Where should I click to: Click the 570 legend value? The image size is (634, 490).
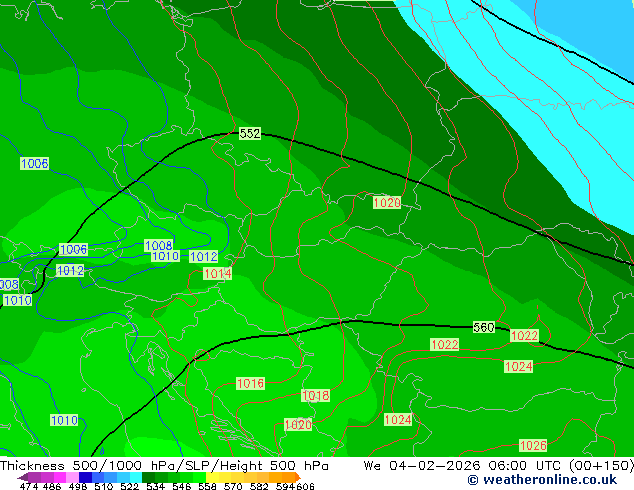(233, 486)
